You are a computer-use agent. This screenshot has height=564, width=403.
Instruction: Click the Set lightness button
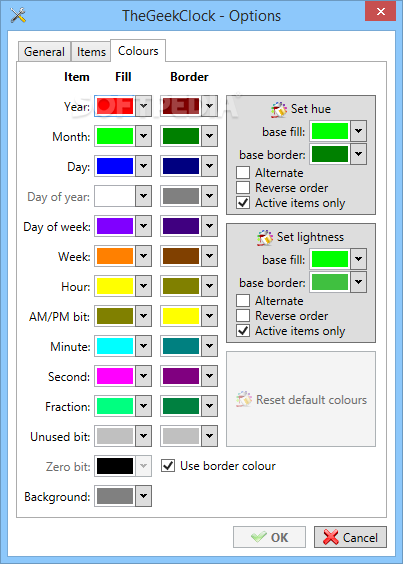pyautogui.click(x=301, y=237)
